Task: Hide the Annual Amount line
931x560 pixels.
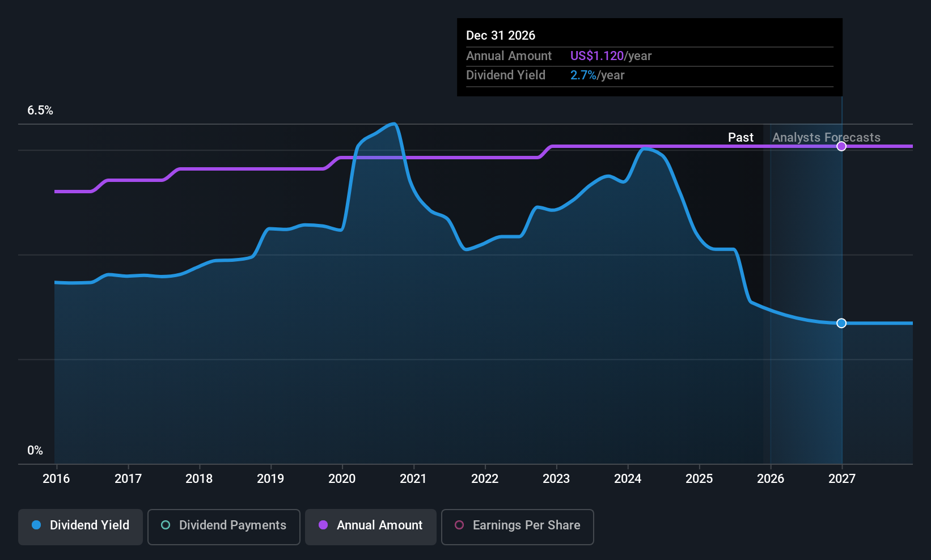Action: (x=370, y=527)
